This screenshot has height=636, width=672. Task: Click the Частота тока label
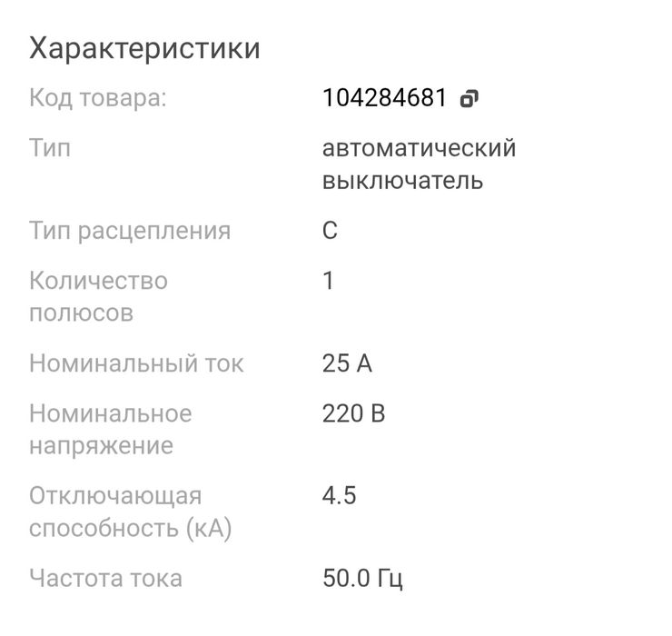click(x=105, y=578)
